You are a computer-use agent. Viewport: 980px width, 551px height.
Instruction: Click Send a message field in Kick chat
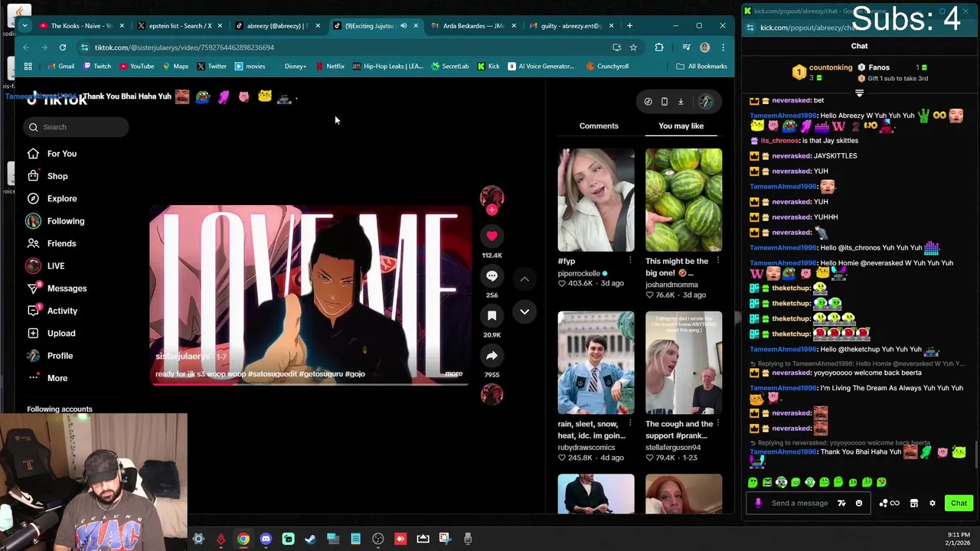click(799, 503)
